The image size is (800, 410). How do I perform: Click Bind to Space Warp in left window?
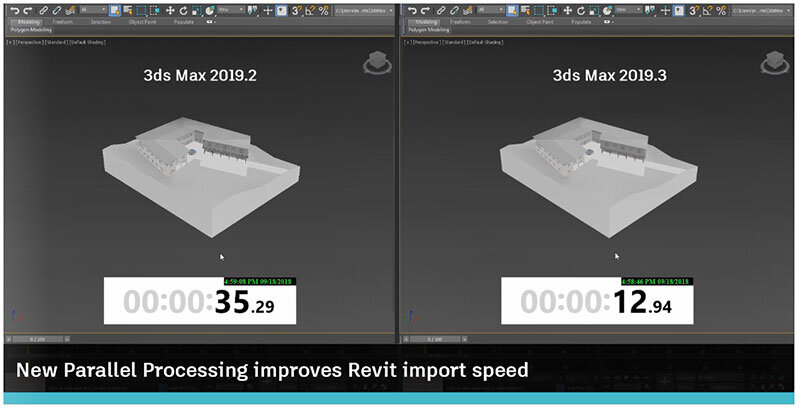click(70, 11)
